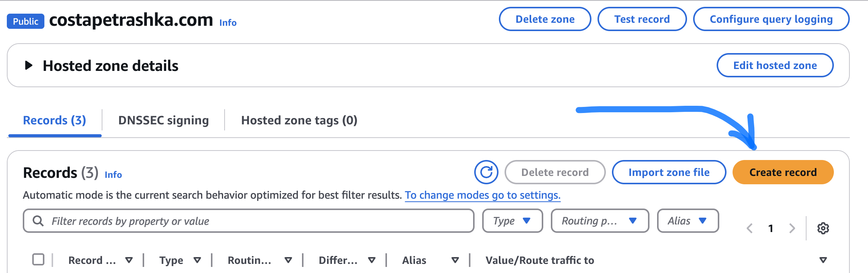Open table preferences gear icon
This screenshot has height=273, width=868.
pyautogui.click(x=823, y=228)
